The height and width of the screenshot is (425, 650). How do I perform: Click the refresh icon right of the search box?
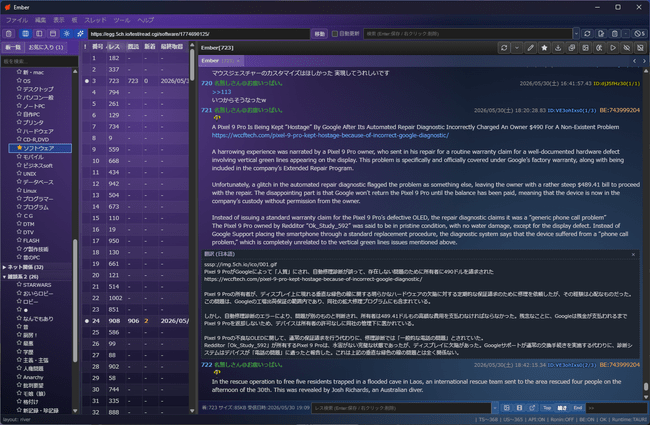(x=587, y=34)
